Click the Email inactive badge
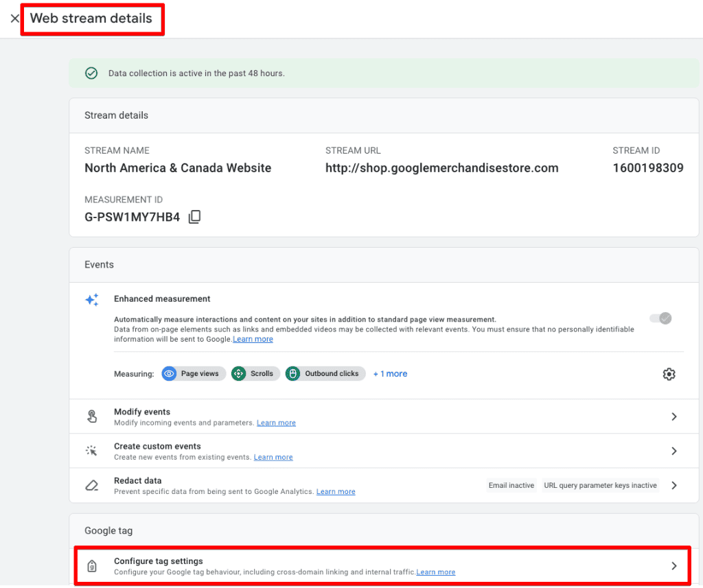703x588 pixels. pyautogui.click(x=511, y=485)
